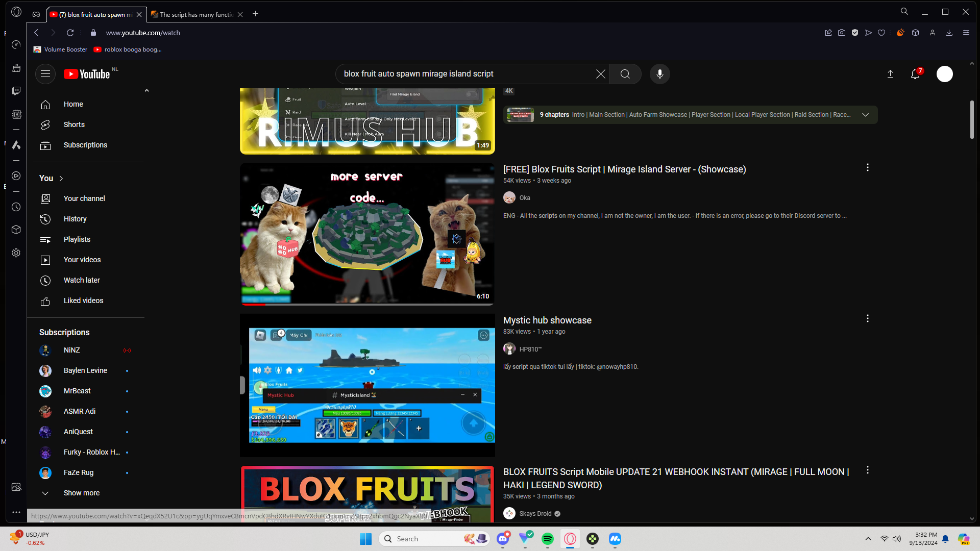
Task: Click the YouTube search input field
Action: click(468, 74)
